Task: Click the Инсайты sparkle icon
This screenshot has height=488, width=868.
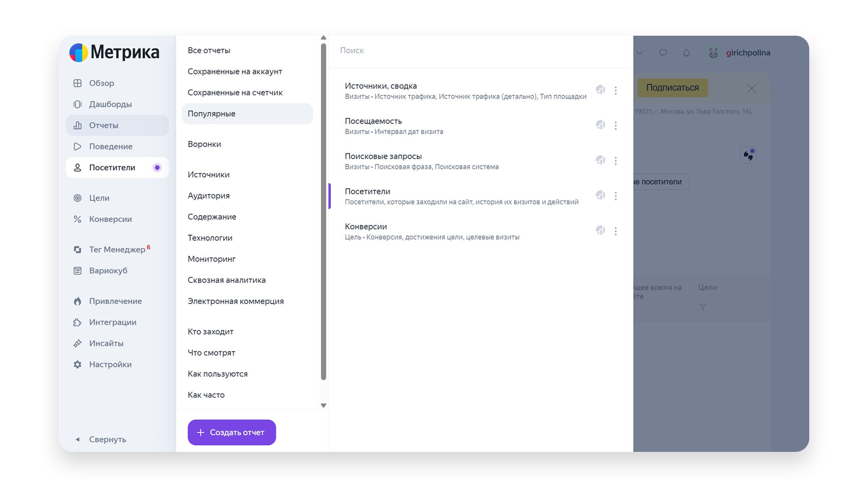Action: [78, 343]
